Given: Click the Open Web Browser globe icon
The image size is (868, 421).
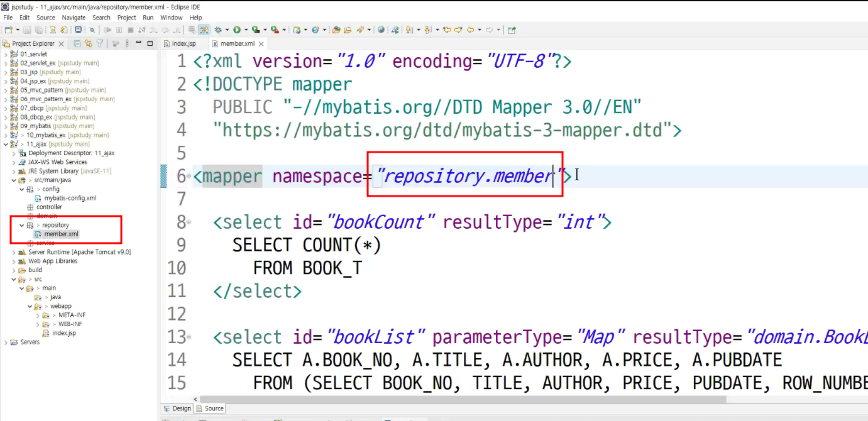Looking at the screenshot, I should pyautogui.click(x=381, y=30).
